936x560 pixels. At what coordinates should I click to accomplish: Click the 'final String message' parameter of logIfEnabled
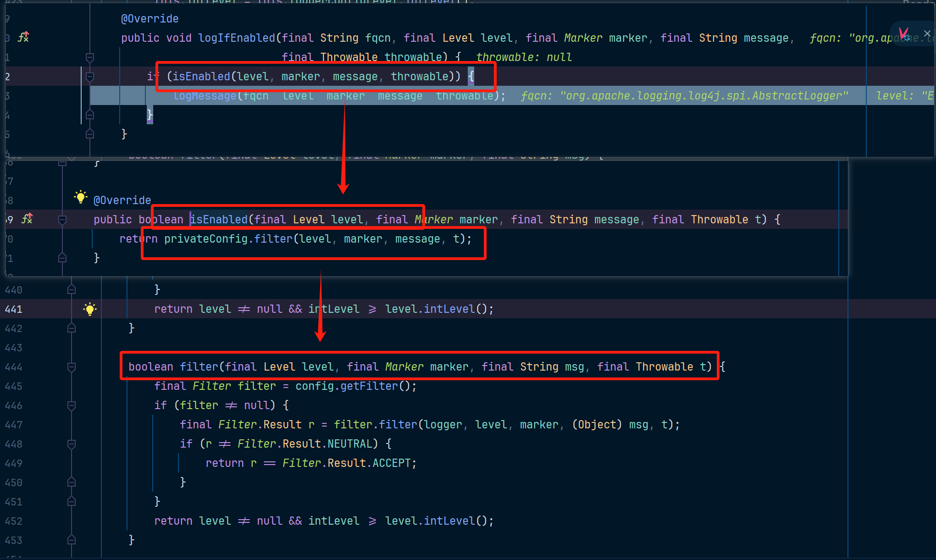click(724, 38)
